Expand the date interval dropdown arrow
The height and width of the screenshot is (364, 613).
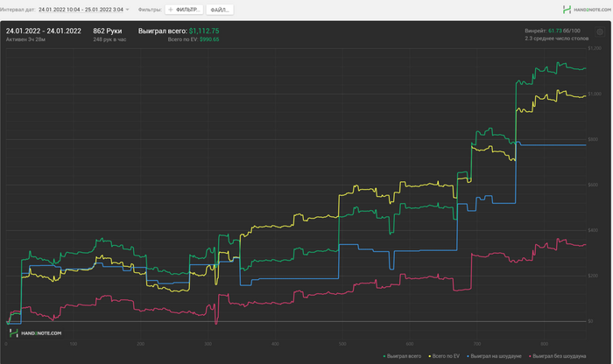click(x=128, y=10)
